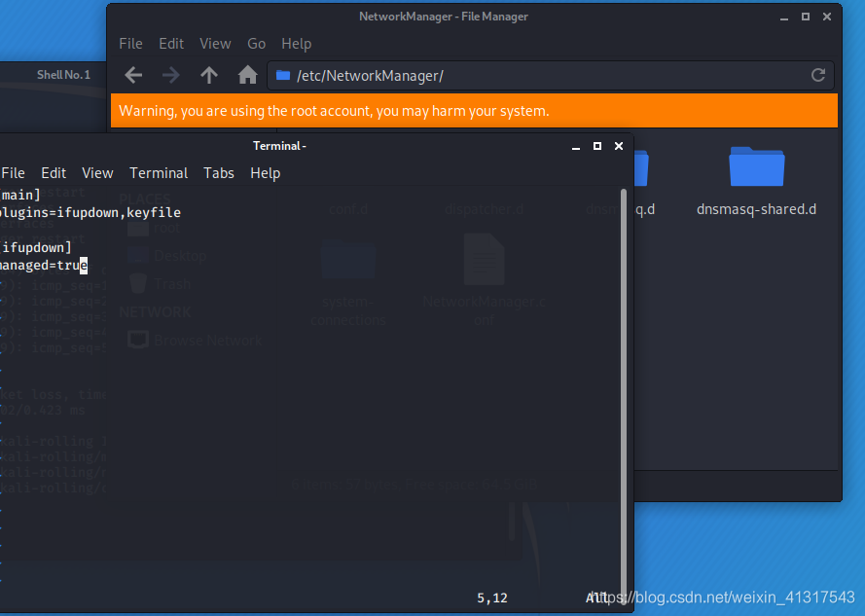Click the 5,12 cursor position indicator
This screenshot has height=616, width=865.
pyautogui.click(x=492, y=598)
